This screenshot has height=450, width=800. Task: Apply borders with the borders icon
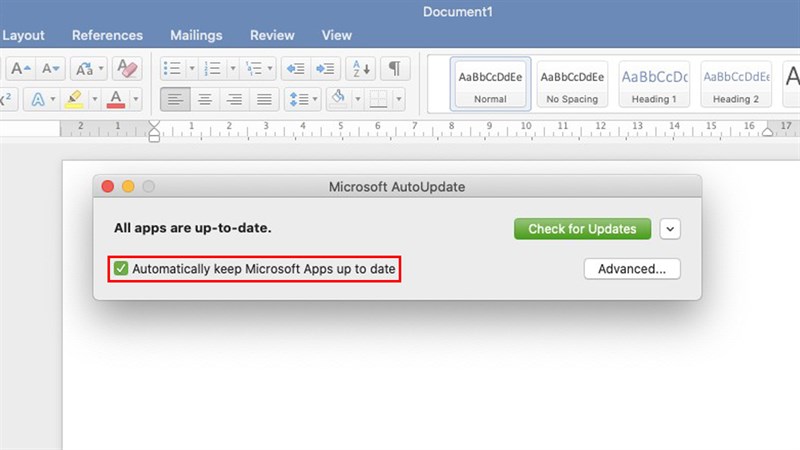point(378,99)
